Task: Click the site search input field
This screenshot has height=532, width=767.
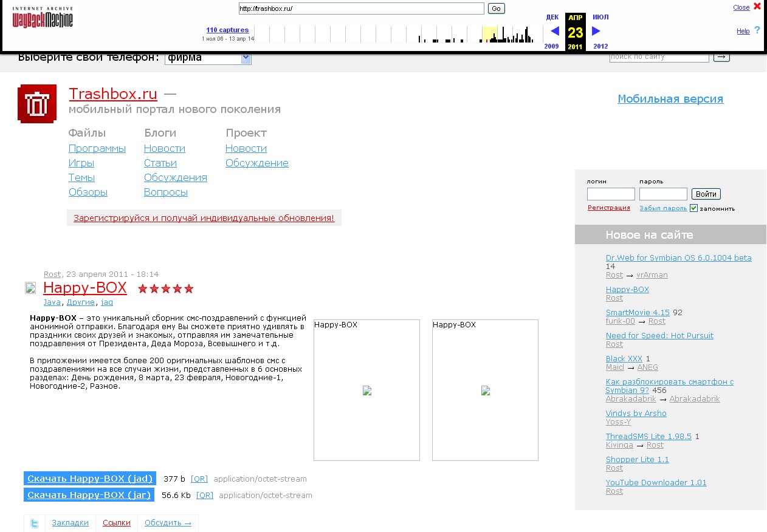Action: click(x=659, y=57)
